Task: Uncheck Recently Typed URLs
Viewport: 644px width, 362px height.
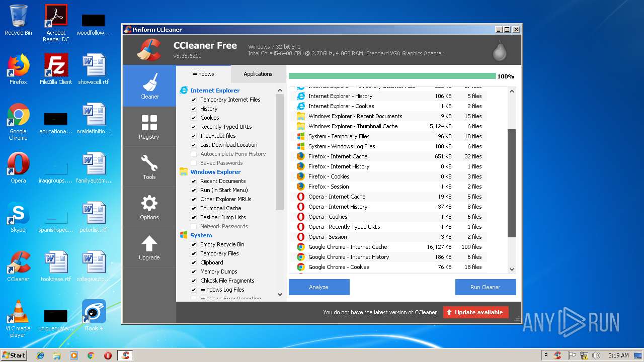Action: (x=194, y=127)
